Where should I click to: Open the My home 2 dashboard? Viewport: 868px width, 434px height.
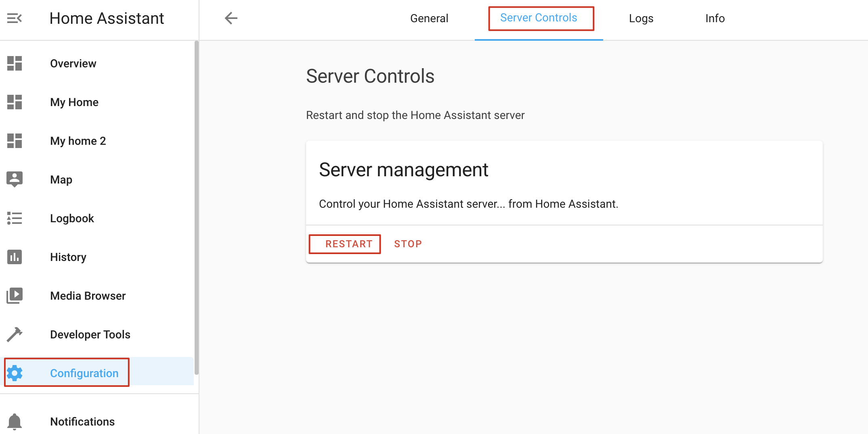pos(78,141)
